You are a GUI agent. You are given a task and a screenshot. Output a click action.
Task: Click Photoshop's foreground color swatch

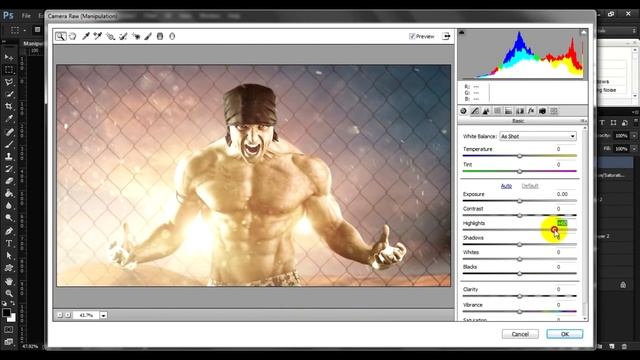click(6, 313)
